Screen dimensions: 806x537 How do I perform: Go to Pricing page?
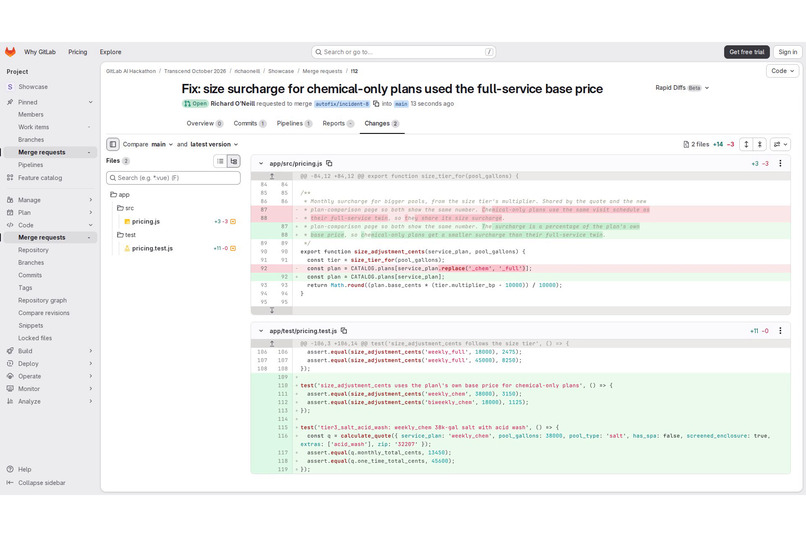point(78,52)
